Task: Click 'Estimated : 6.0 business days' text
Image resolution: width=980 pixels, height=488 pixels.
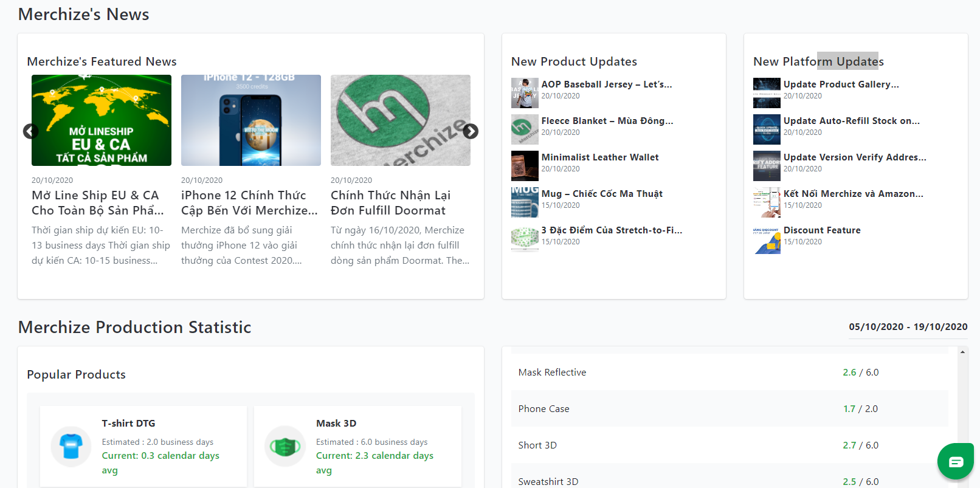Action: tap(371, 442)
